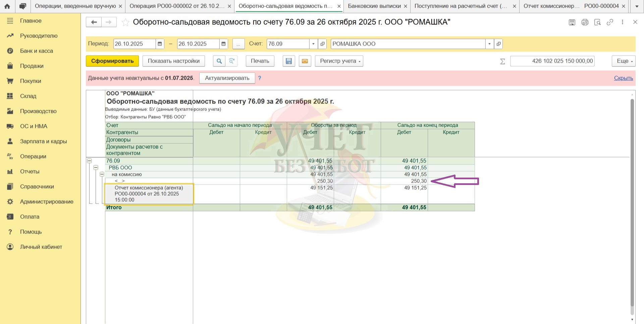
Task: Click the Скрыть link in warning bar
Action: (623, 78)
